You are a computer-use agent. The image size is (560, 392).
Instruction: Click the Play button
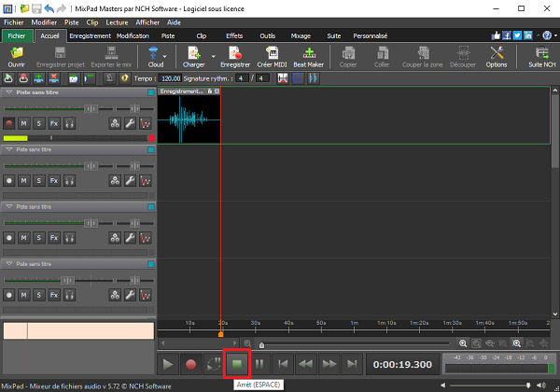(x=168, y=364)
